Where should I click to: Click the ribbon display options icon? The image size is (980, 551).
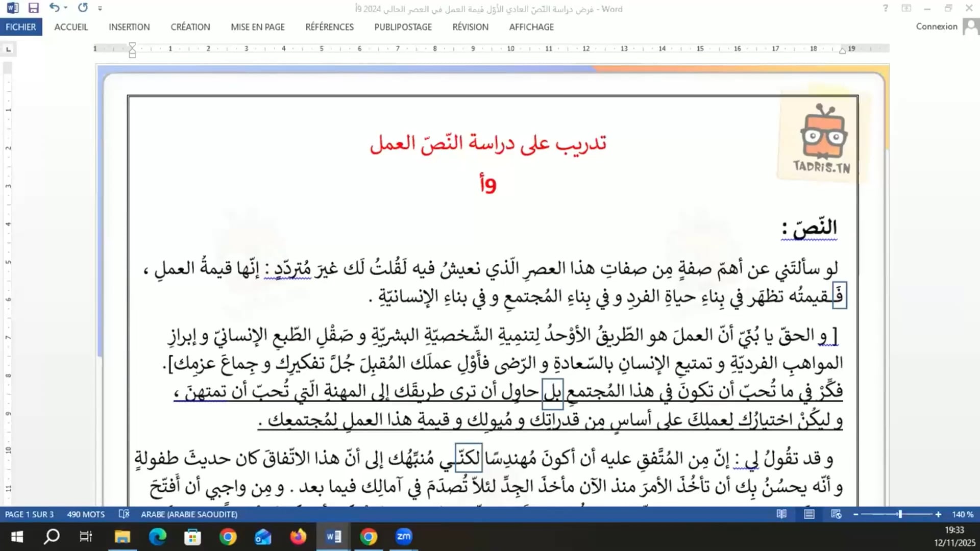point(906,8)
